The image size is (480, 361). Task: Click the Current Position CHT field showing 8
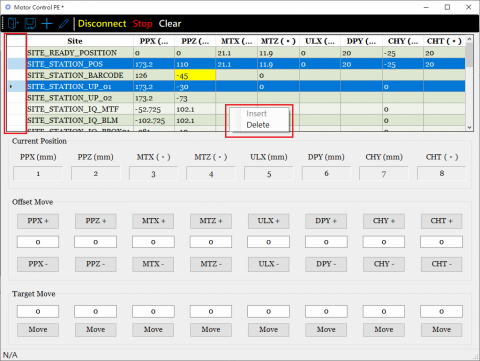(x=442, y=174)
